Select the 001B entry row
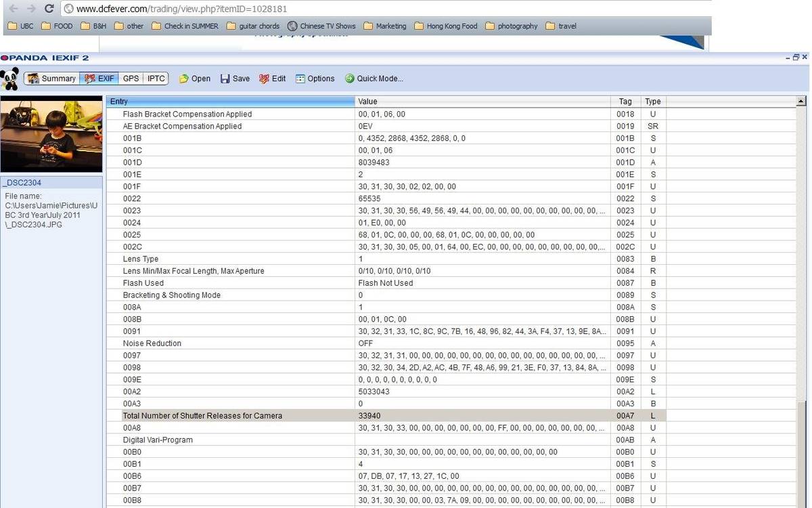This screenshot has height=508, width=812. tap(386, 138)
